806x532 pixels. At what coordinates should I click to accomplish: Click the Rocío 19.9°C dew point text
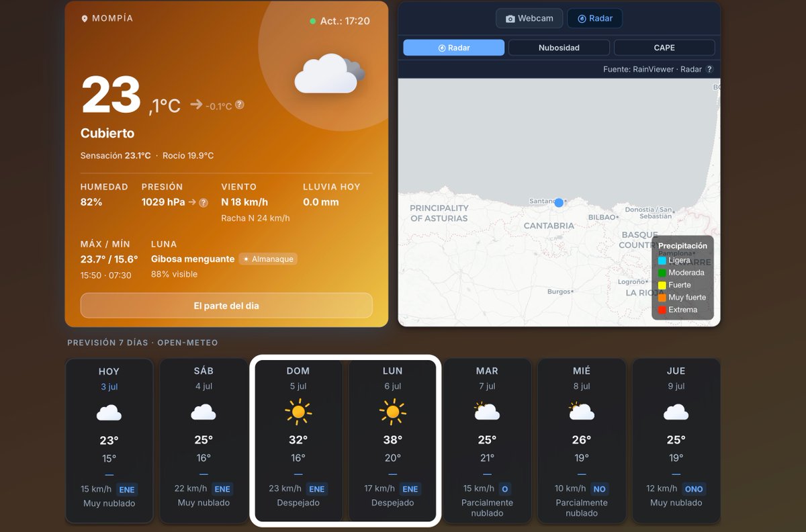188,156
